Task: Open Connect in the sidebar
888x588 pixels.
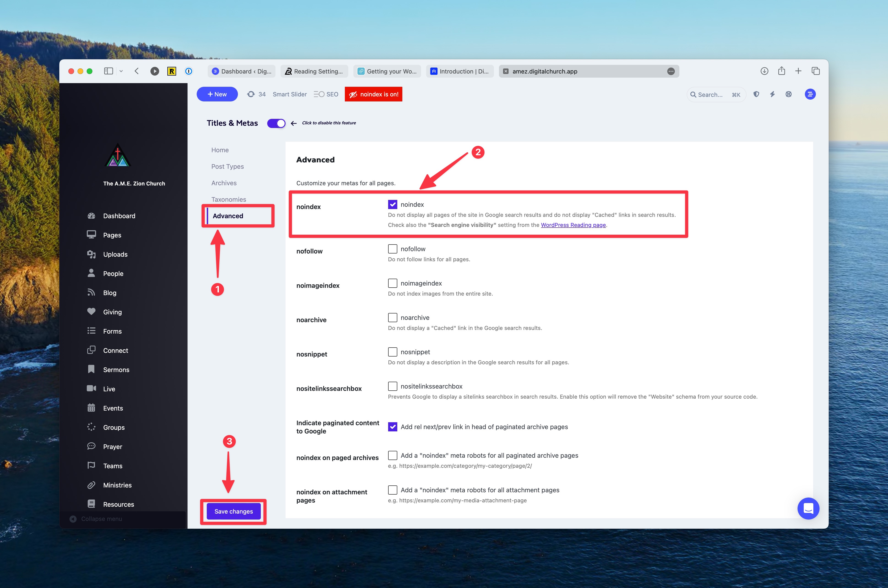Action: point(115,351)
